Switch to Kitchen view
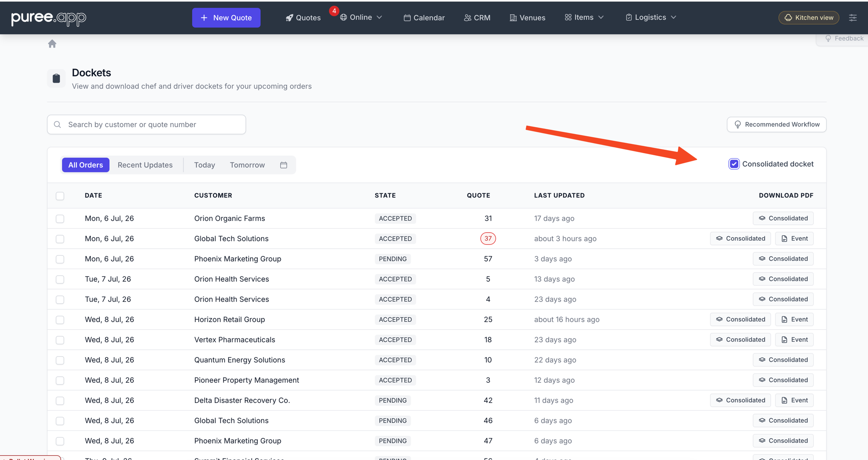868x460 pixels. tap(809, 18)
